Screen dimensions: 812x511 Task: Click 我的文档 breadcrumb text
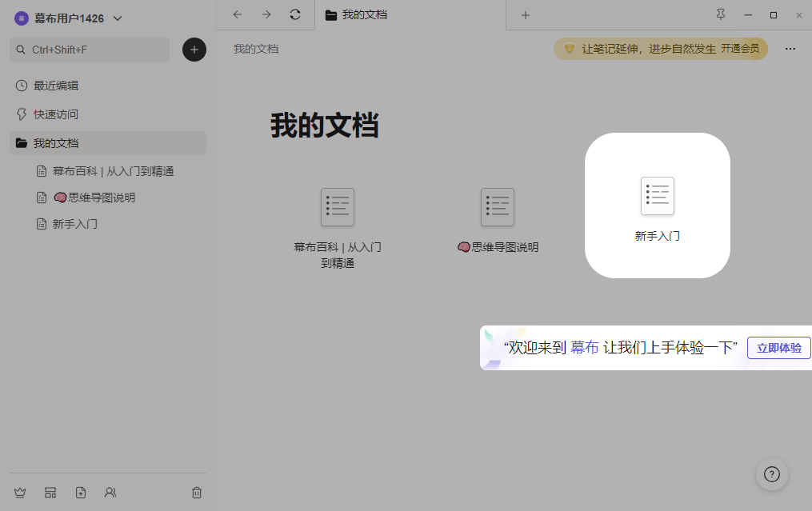[256, 50]
